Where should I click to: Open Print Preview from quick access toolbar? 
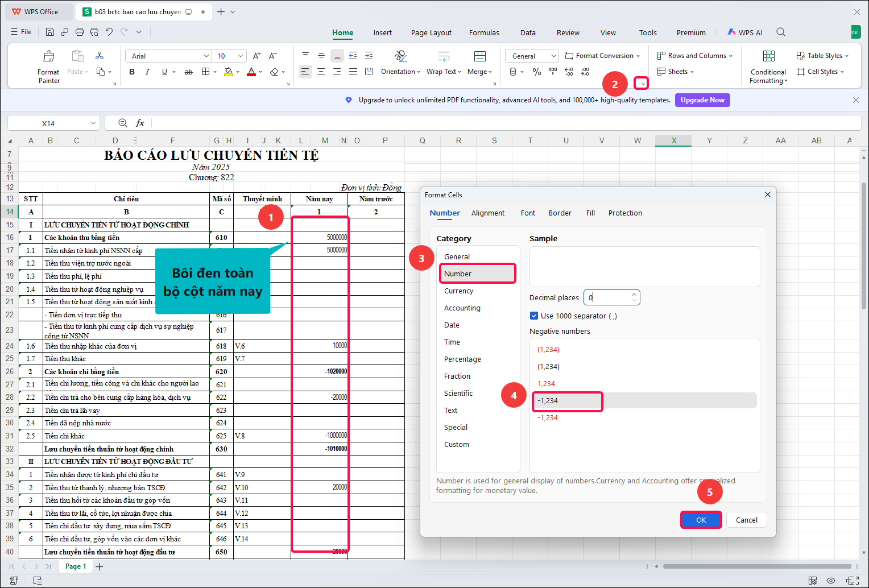94,32
